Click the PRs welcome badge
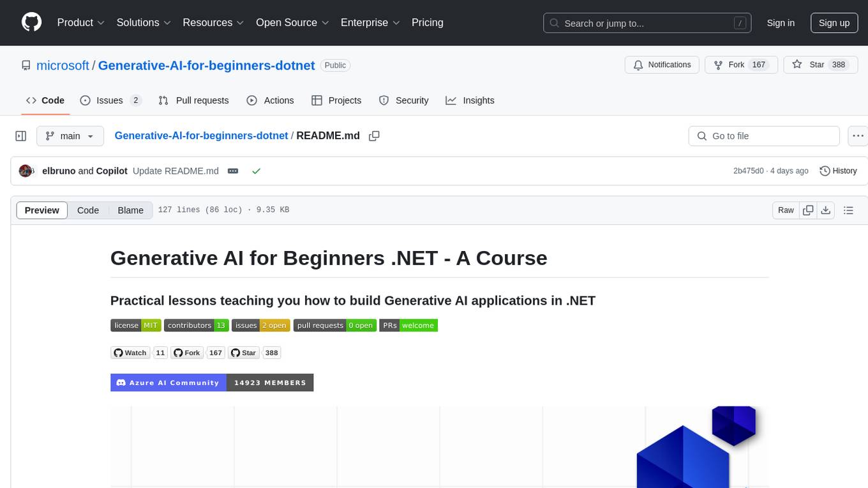This screenshot has height=488, width=868. [x=408, y=325]
